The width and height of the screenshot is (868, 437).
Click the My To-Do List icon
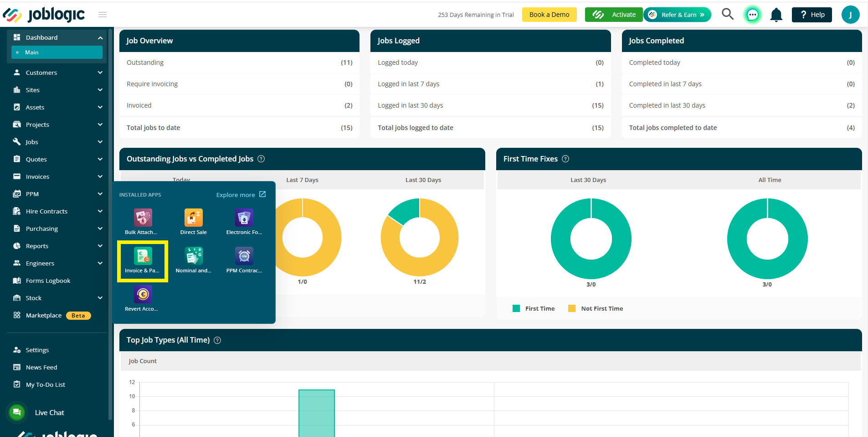17,385
